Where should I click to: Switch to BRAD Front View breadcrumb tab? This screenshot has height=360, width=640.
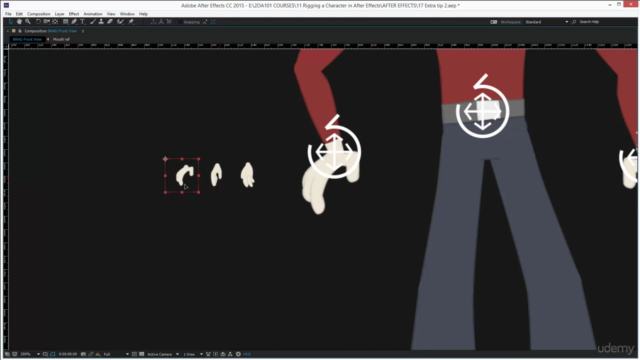tap(27, 39)
